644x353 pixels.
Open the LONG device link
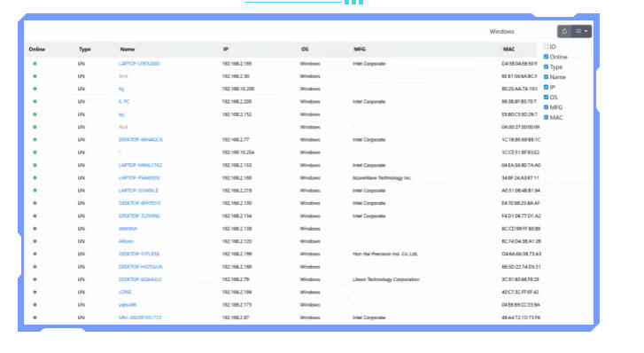point(125,292)
